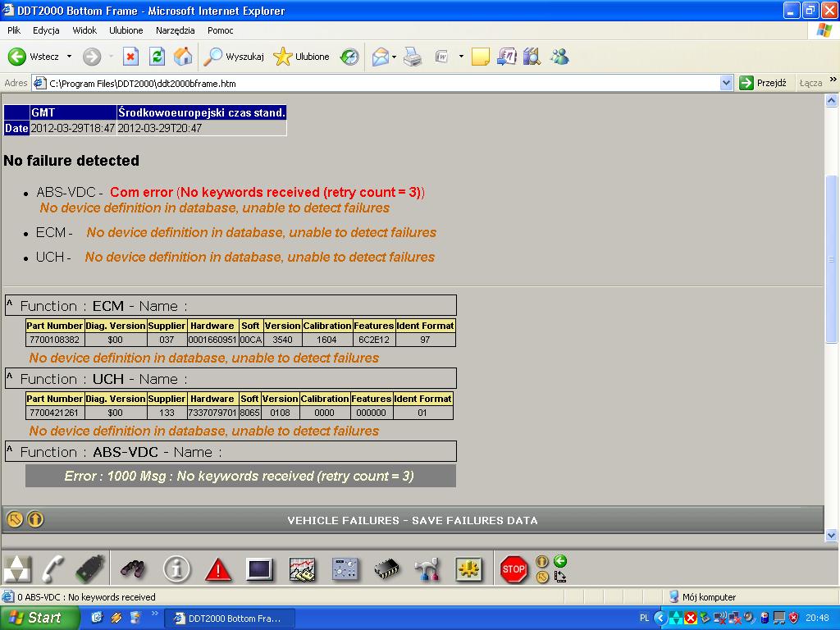Click the hammer and wrench tools icon
Screen dimensions: 840x630
427,569
